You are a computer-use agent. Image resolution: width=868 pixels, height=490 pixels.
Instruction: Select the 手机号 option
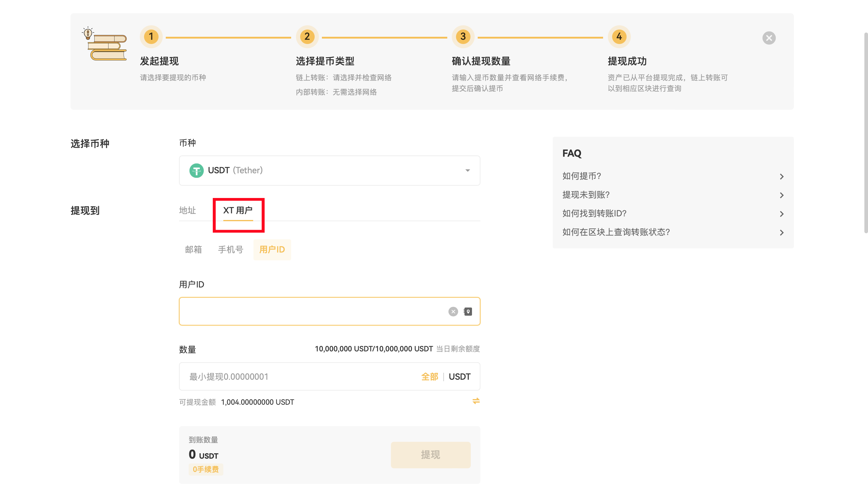[231, 250]
